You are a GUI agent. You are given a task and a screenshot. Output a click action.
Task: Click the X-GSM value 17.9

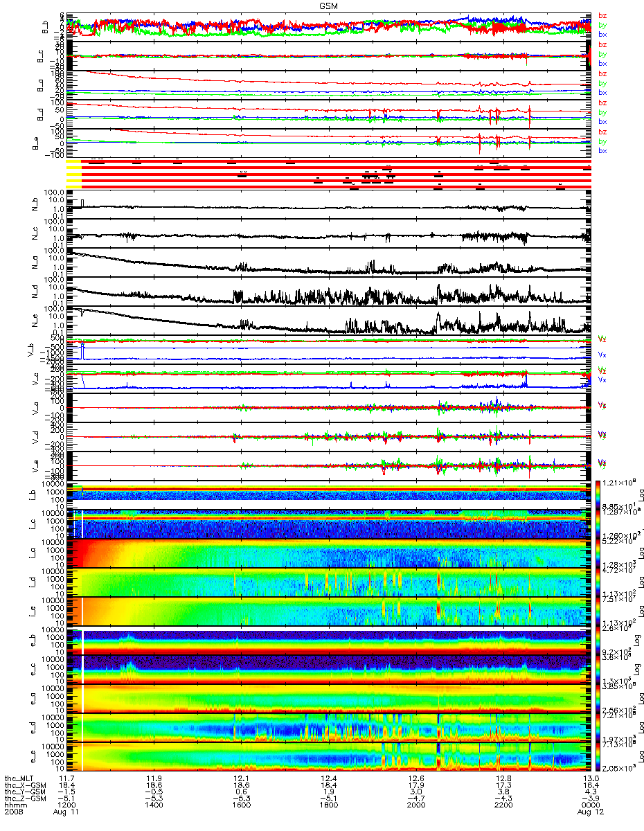415,784
